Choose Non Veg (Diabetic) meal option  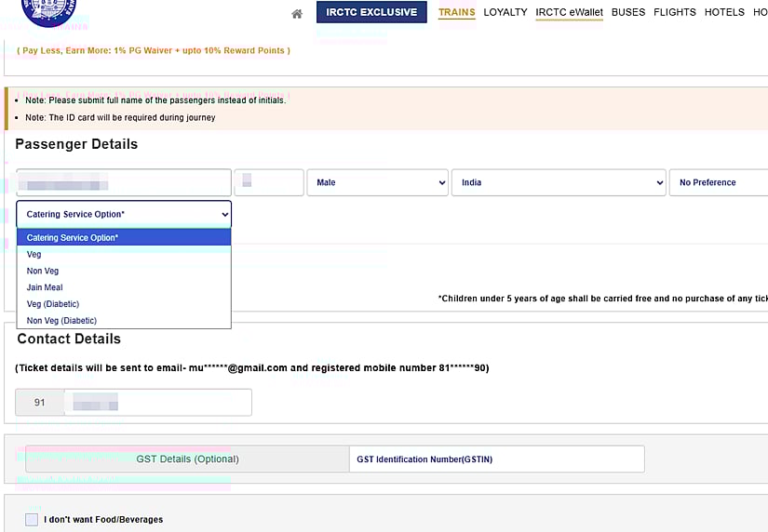[61, 321]
